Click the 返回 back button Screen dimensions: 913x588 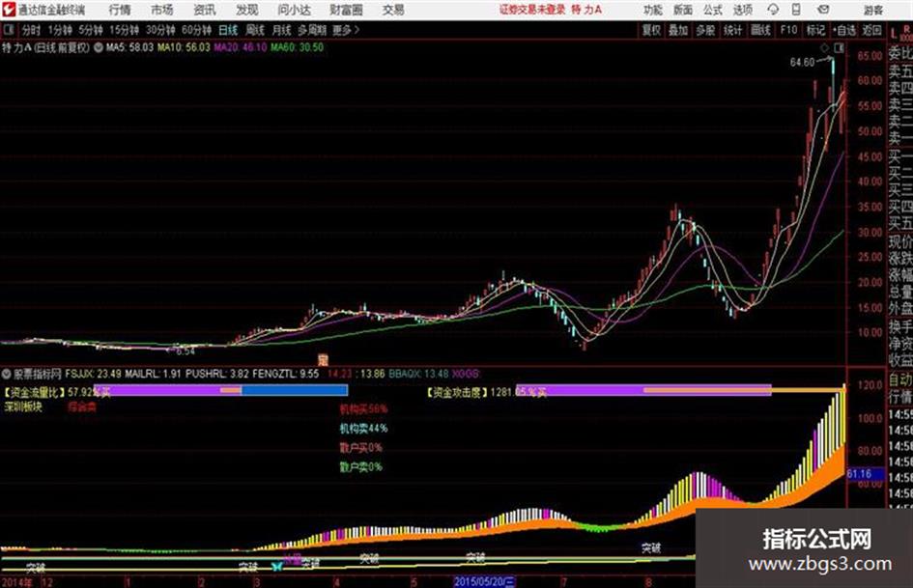point(871,30)
